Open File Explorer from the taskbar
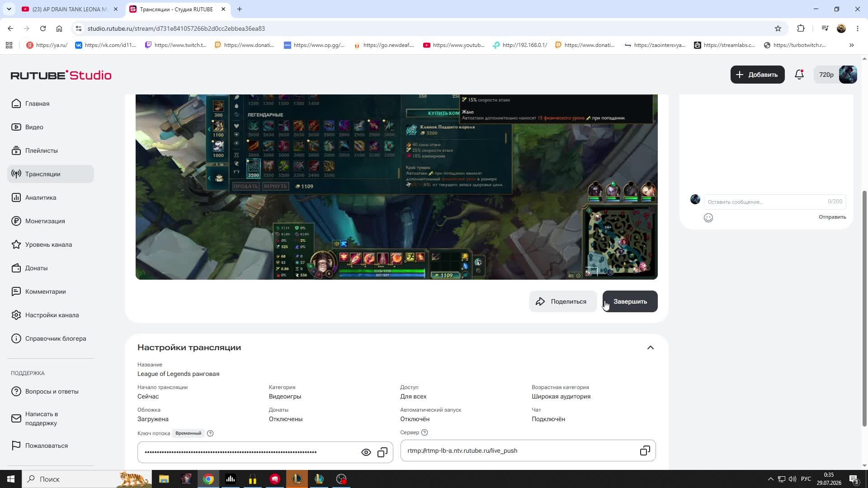Viewport: 868px width, 488px height. tap(164, 479)
